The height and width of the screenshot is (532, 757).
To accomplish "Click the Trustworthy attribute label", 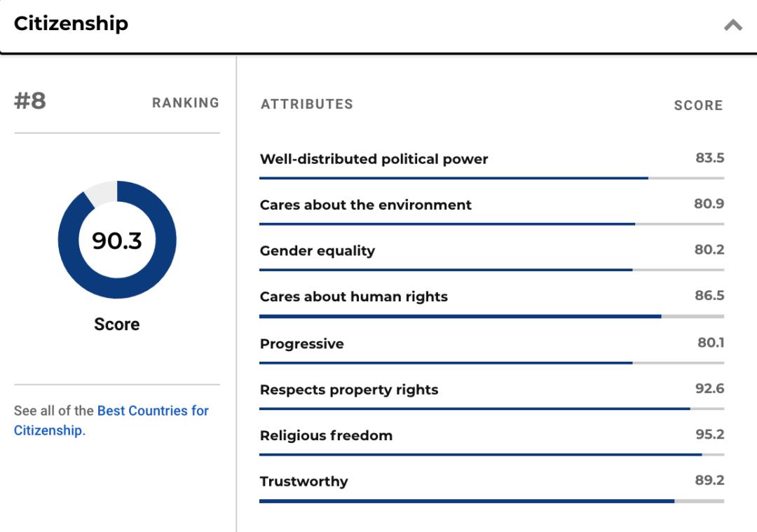I will [x=304, y=482].
